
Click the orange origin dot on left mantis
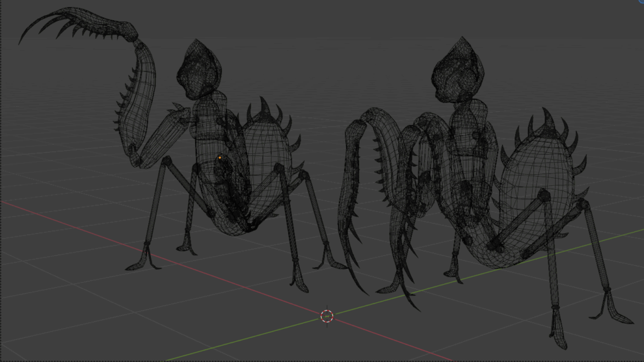point(219,157)
